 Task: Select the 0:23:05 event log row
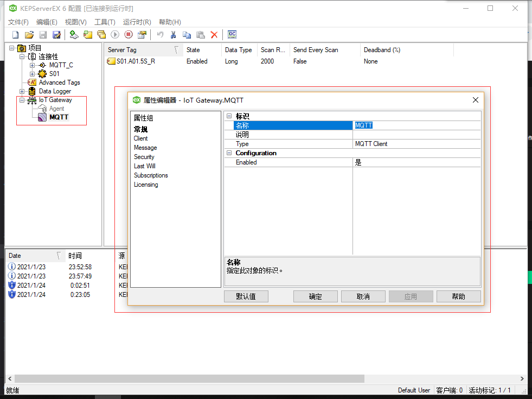66,294
